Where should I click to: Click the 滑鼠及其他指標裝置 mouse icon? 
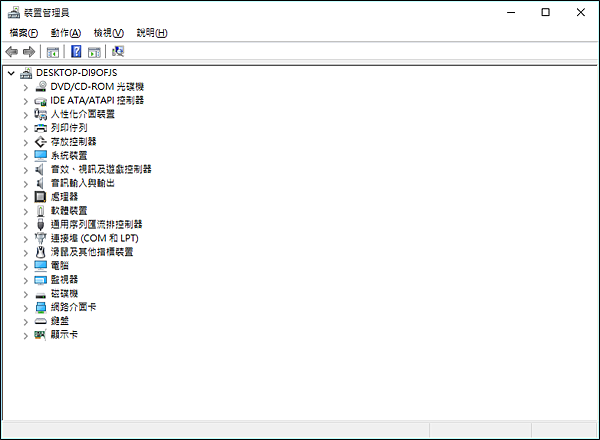click(41, 252)
